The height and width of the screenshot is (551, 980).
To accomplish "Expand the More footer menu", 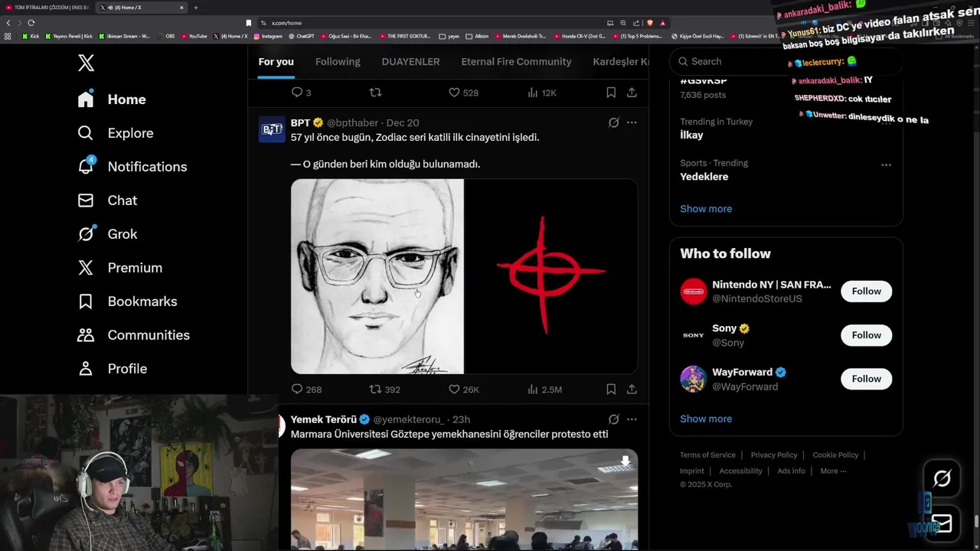I will tap(833, 471).
